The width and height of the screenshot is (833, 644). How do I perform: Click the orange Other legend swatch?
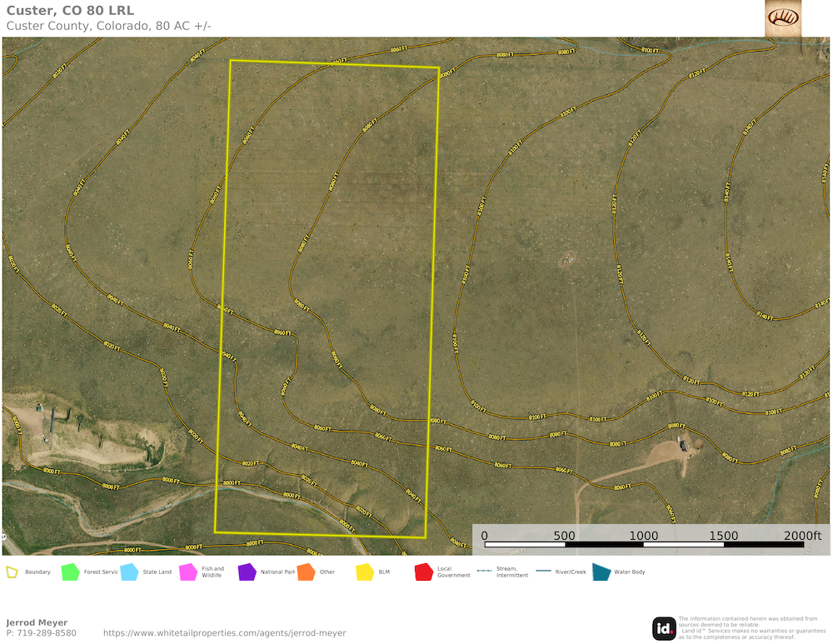click(x=306, y=572)
